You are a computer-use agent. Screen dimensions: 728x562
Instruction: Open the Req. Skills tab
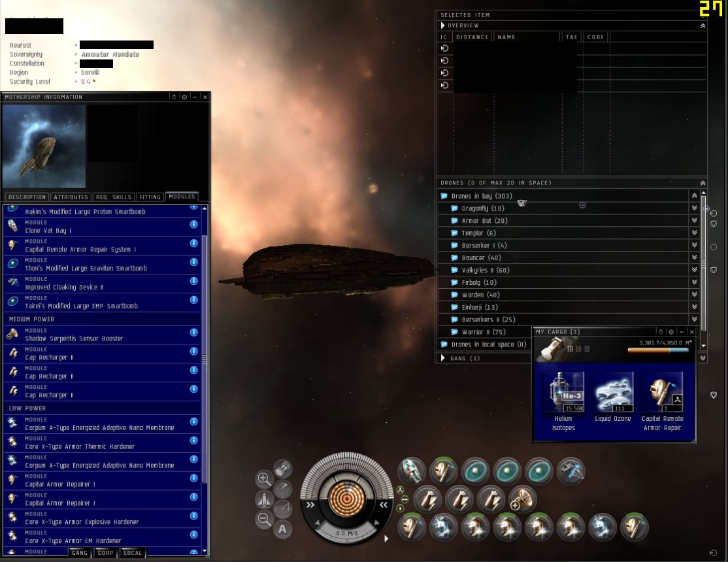pos(114,197)
